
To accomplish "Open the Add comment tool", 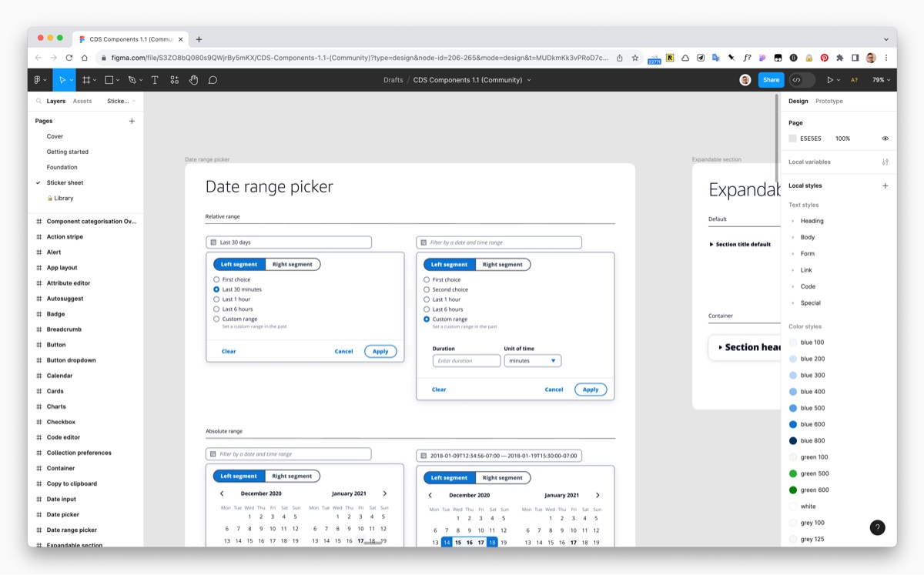I will point(213,80).
